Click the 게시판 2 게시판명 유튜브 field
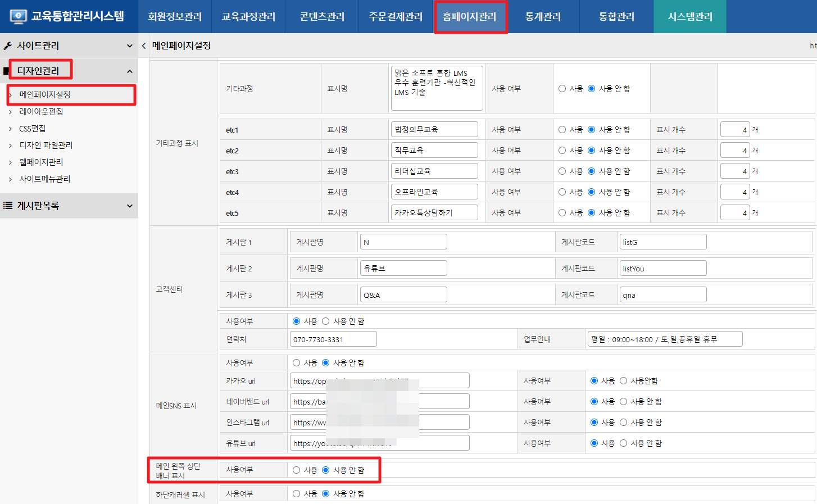This screenshot has width=817, height=504. 403,269
